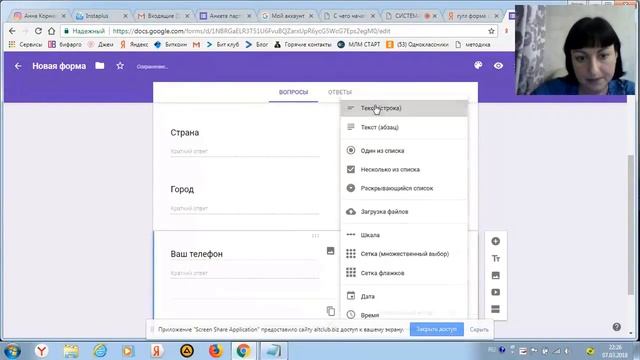
Task: Switch to the ВОПРОСЫ tab
Action: point(293,92)
